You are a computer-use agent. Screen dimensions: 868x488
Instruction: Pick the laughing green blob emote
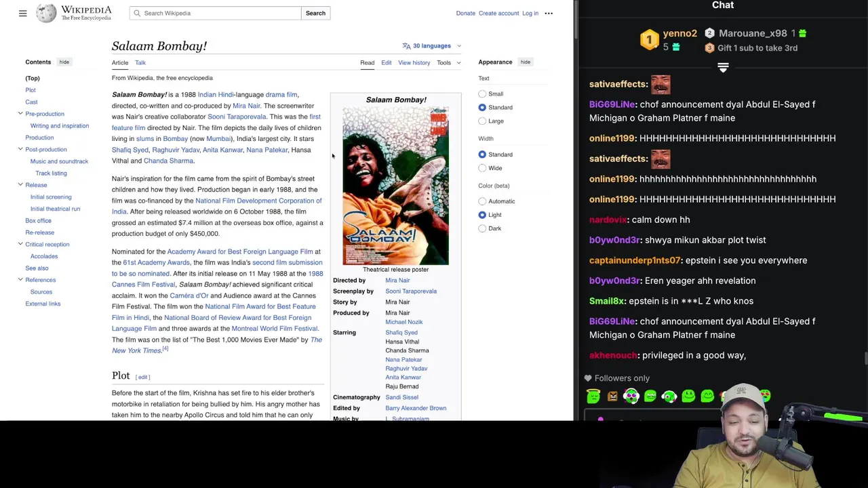707,396
